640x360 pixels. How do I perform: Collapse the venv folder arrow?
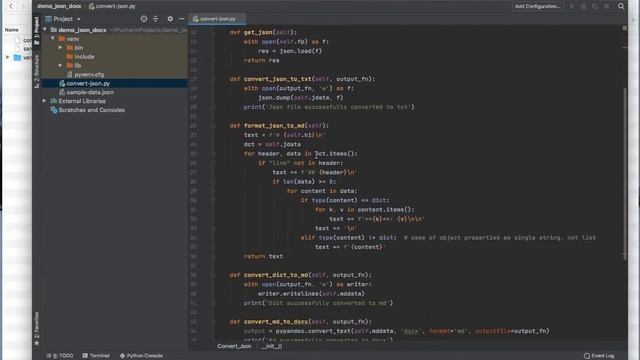tap(53, 39)
